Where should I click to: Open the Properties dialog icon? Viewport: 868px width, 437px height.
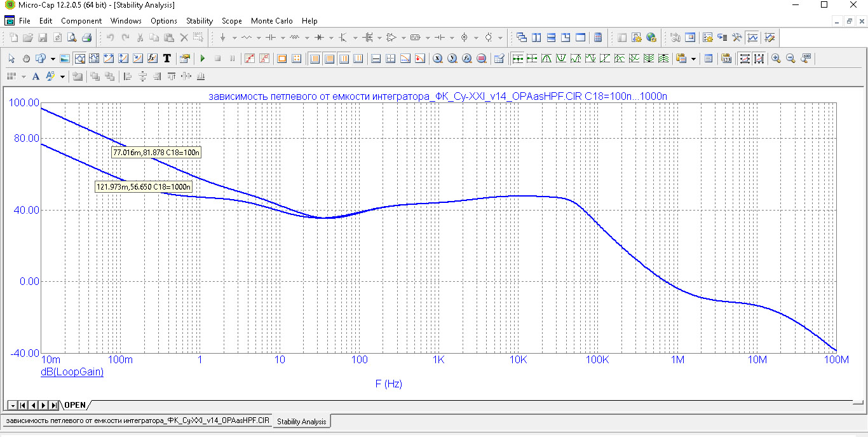click(185, 59)
